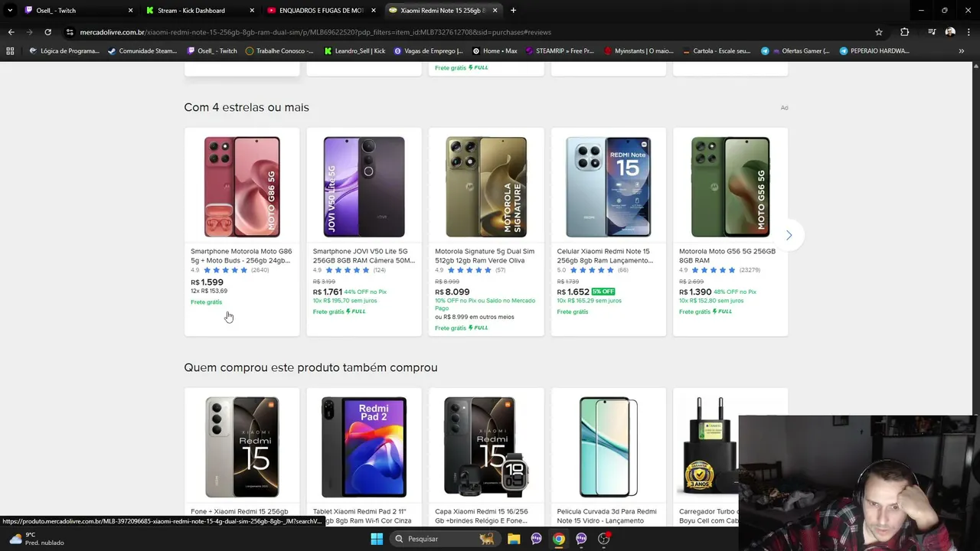Click the R$ 1.390 price
The height and width of the screenshot is (551, 980).
click(x=695, y=292)
